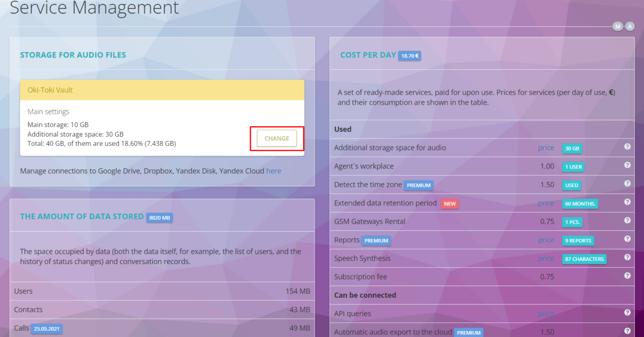Click the USED badge for Detect the time zone
The height and width of the screenshot is (337, 644).
click(571, 185)
